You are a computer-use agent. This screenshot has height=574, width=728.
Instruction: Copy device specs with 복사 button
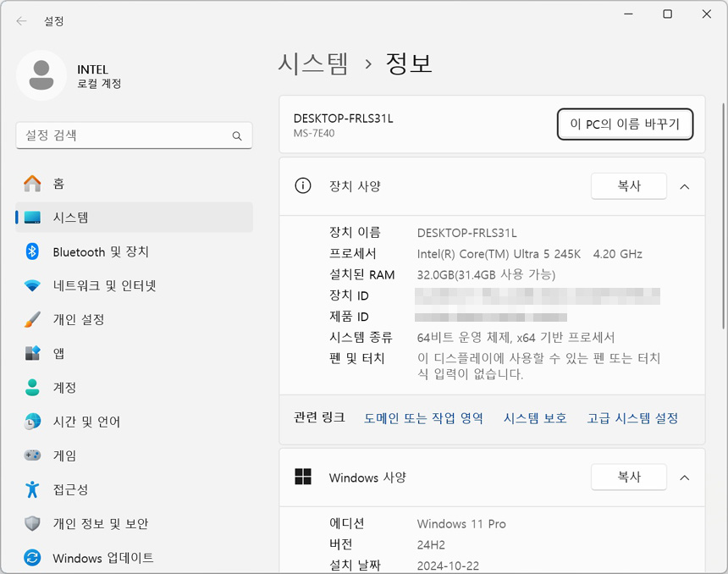coord(628,186)
